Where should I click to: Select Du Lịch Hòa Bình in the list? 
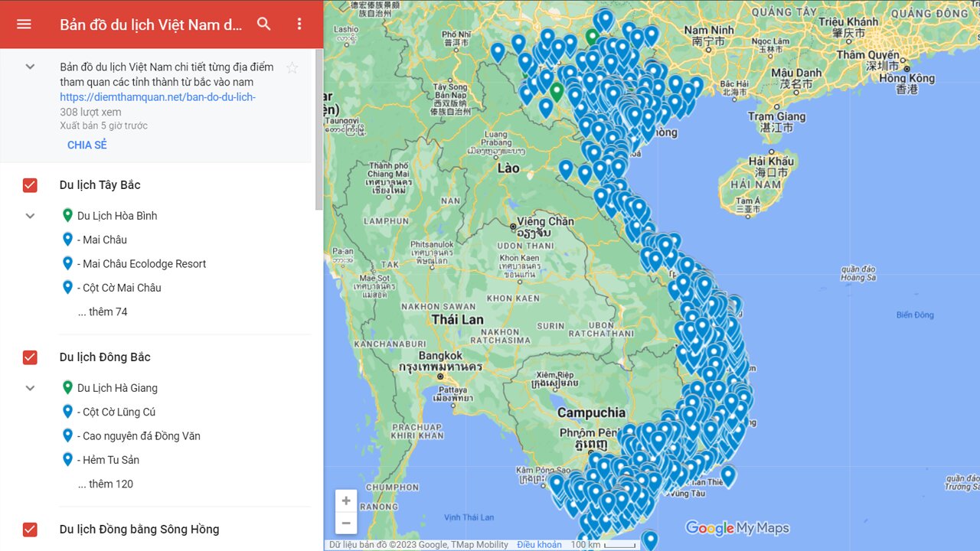117,216
